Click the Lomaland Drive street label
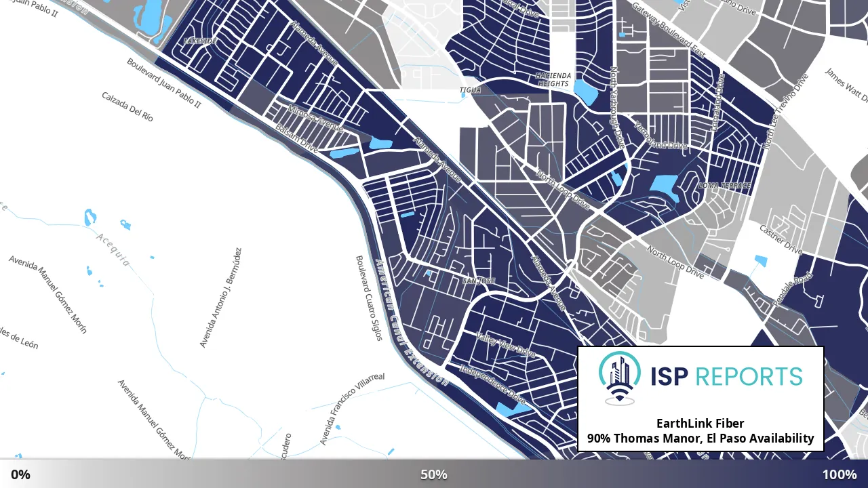Image resolution: width=868 pixels, height=488 pixels. pos(718,103)
